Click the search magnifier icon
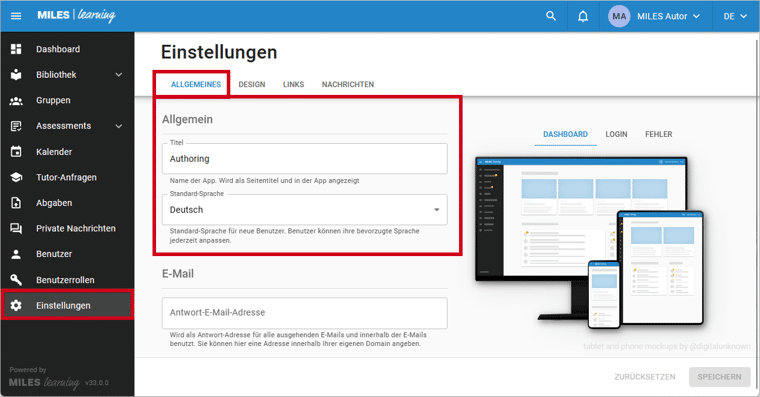 pos(551,16)
